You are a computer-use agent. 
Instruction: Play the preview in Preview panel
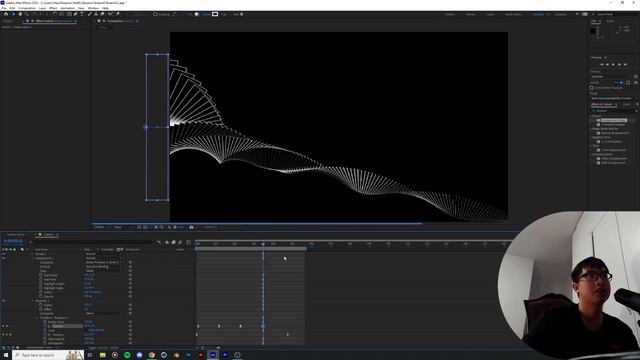tap(613, 64)
